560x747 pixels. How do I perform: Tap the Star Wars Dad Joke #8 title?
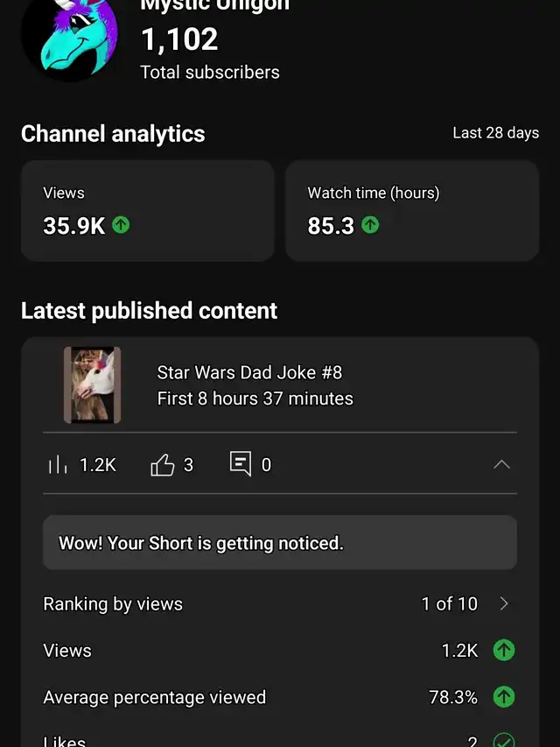click(249, 372)
